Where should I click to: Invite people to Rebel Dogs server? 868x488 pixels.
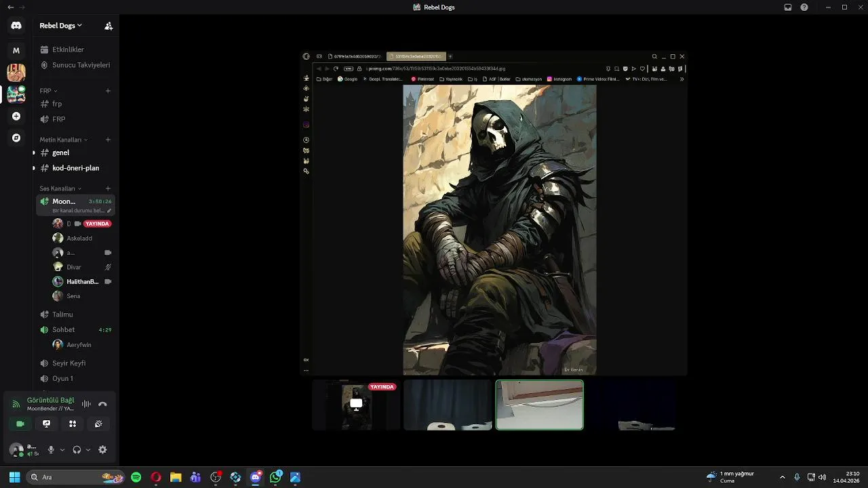108,26
